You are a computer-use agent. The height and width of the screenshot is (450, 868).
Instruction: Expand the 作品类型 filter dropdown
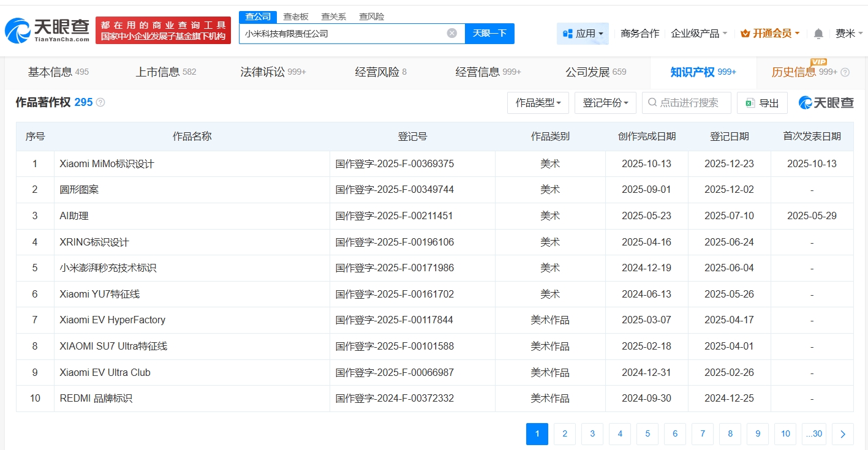tap(538, 103)
